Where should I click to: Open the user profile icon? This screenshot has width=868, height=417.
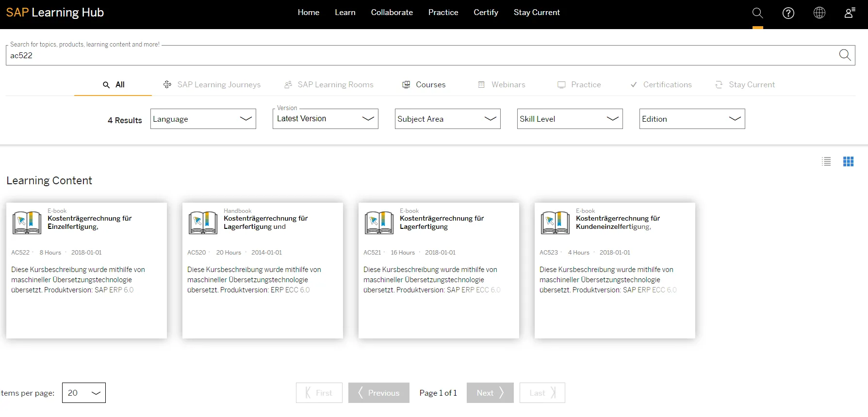point(849,13)
